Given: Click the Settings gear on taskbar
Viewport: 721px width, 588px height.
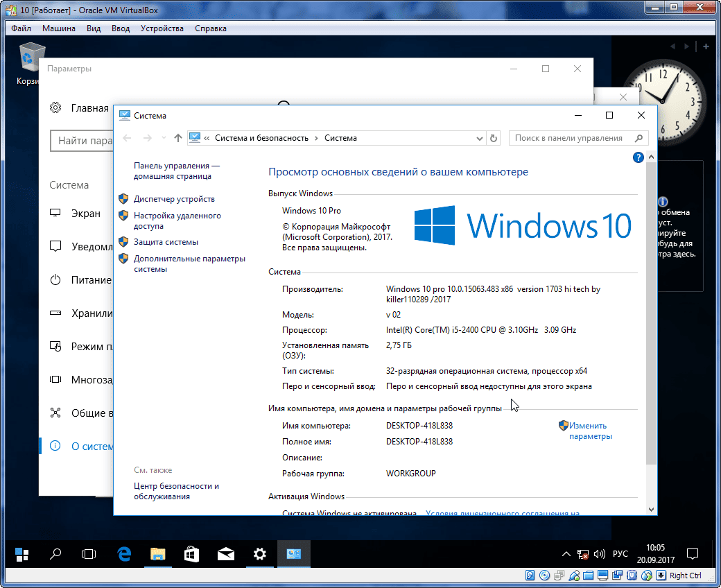Looking at the screenshot, I should click(x=260, y=555).
